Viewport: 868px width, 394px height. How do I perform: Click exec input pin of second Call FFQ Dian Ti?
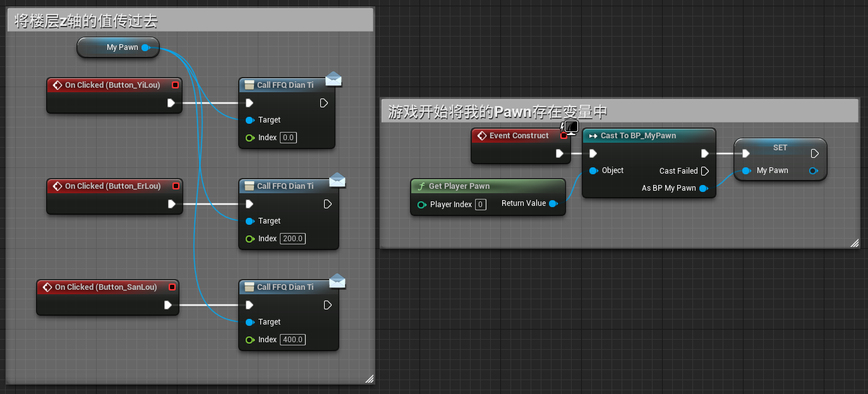[x=250, y=204]
